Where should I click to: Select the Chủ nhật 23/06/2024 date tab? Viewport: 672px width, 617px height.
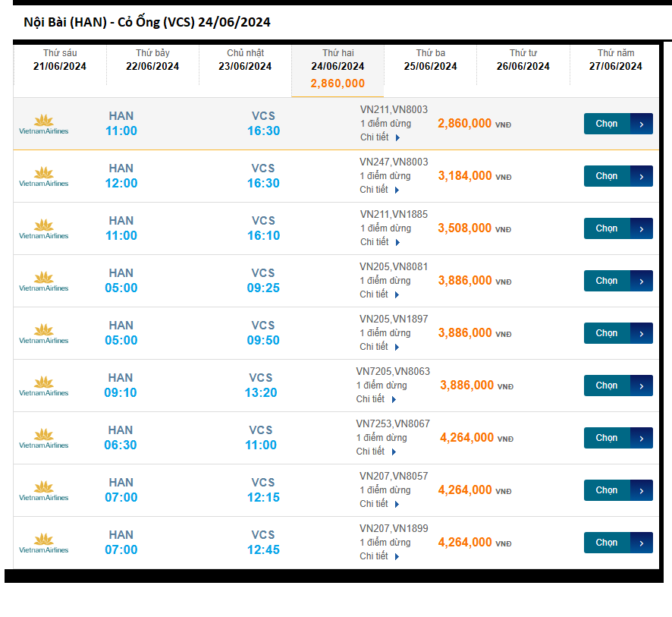(245, 60)
